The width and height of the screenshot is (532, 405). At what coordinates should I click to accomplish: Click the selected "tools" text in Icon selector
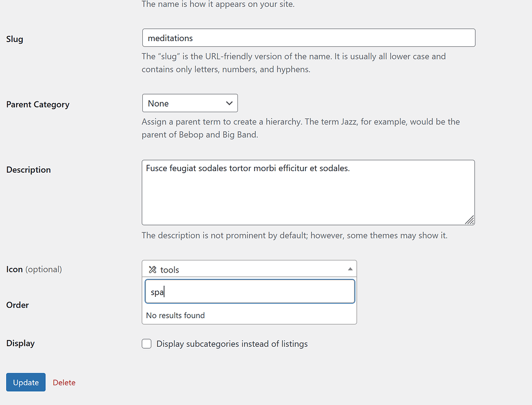[x=170, y=270]
